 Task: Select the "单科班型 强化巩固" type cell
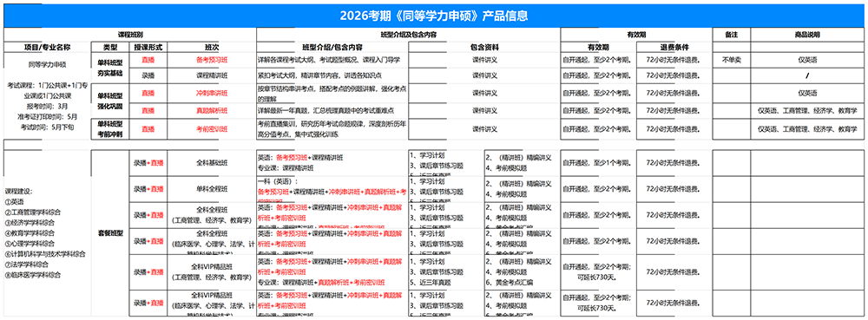tap(110, 101)
